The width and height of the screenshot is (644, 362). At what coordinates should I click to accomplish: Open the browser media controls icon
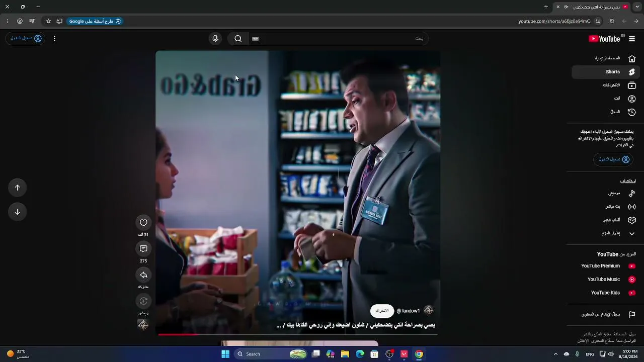32,21
